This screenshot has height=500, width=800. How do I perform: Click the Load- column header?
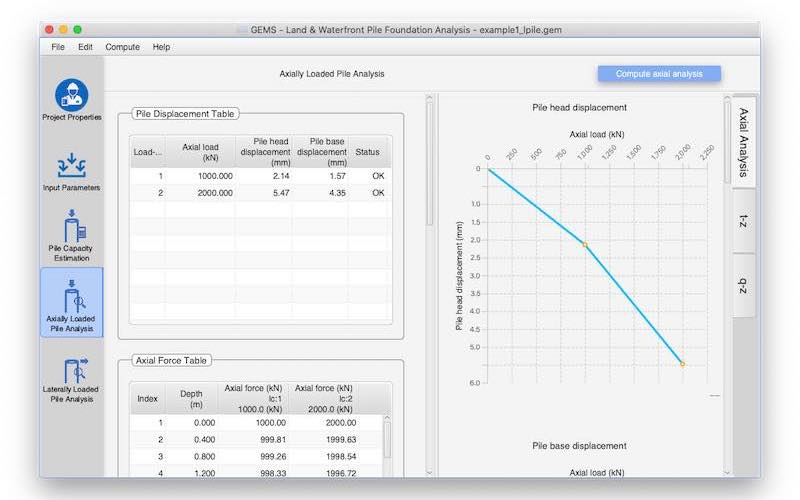pos(148,152)
